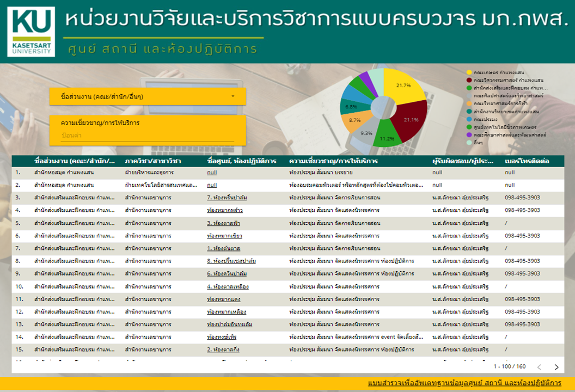Image resolution: width=575 pixels, height=392 pixels.
Task: Open the 1. ห้องต้นตาล link
Action: (223, 249)
